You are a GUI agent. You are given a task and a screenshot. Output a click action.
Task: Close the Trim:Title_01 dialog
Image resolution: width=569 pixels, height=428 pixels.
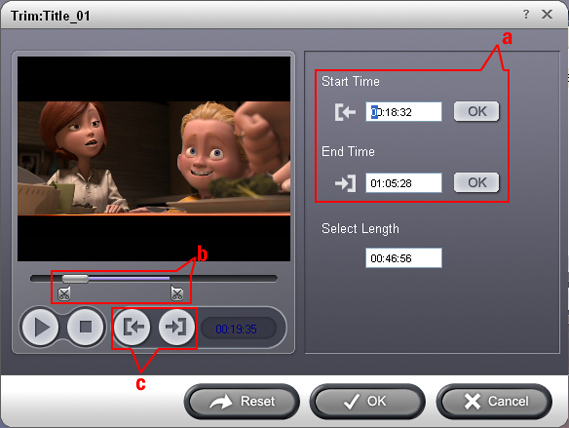(547, 15)
